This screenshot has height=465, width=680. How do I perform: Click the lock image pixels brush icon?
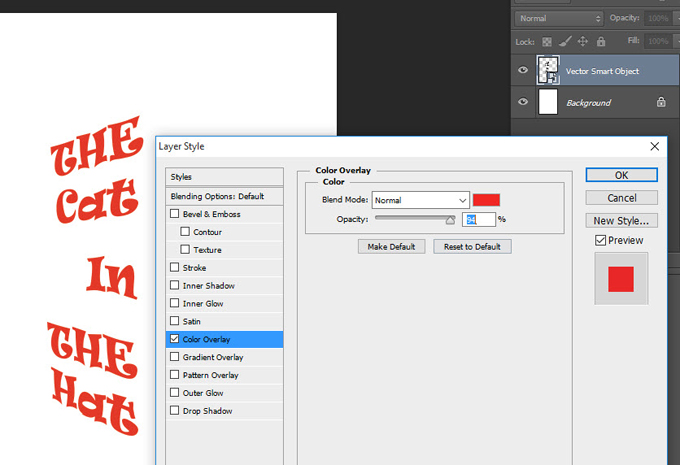[563, 42]
